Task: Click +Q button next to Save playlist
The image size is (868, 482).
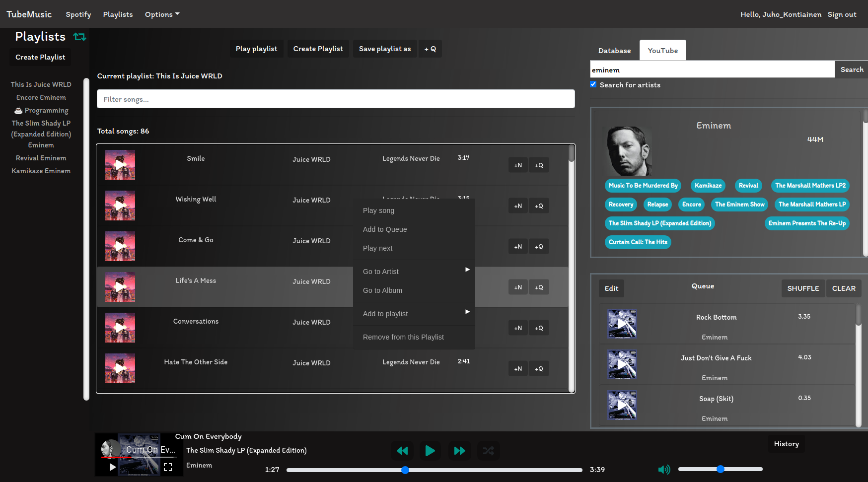Action: pyautogui.click(x=430, y=49)
